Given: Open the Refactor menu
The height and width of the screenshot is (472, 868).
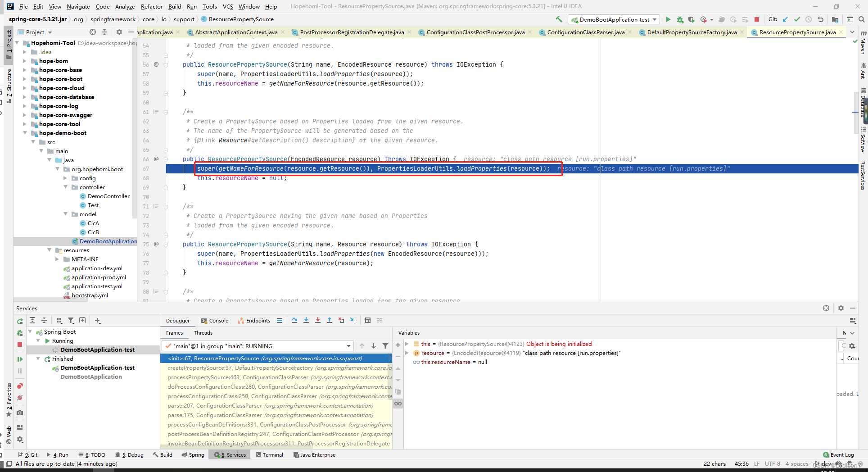Looking at the screenshot, I should [x=152, y=6].
